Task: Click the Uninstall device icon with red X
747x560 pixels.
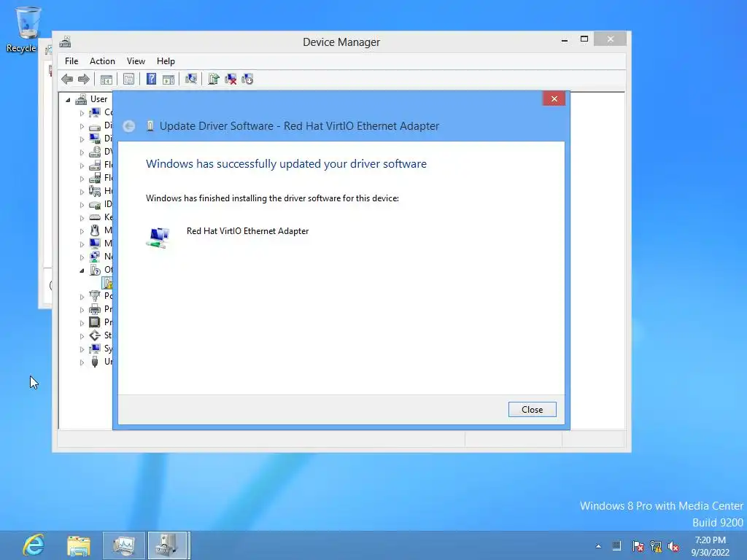Action: click(231, 79)
